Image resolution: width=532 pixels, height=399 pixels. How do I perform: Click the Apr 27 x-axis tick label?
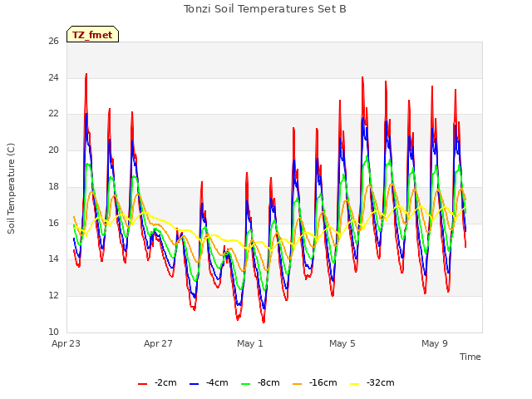pyautogui.click(x=158, y=343)
